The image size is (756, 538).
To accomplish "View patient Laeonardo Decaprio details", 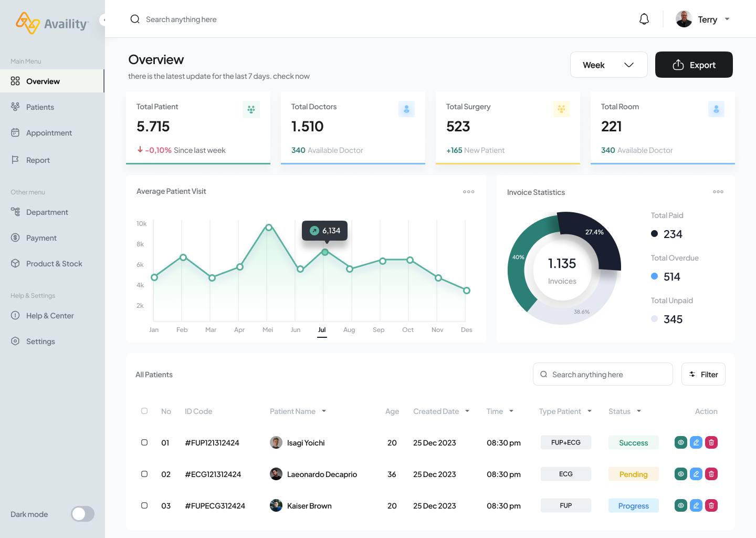I will click(x=681, y=474).
